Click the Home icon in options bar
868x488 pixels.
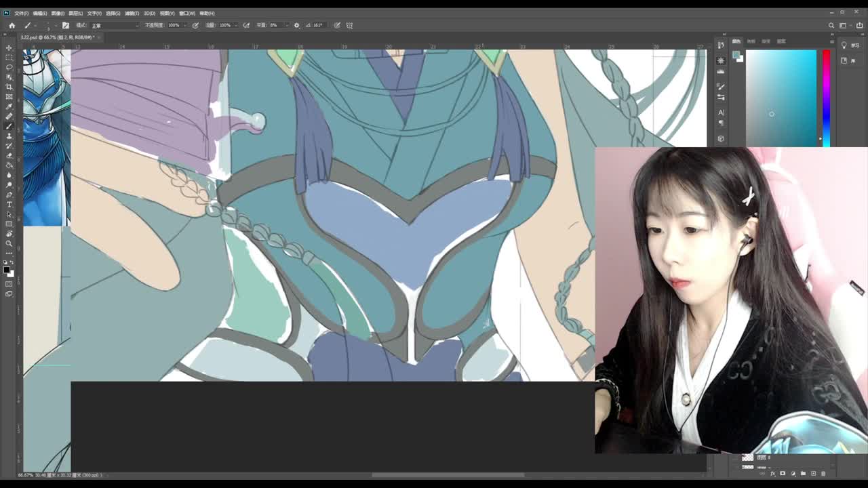point(12,25)
